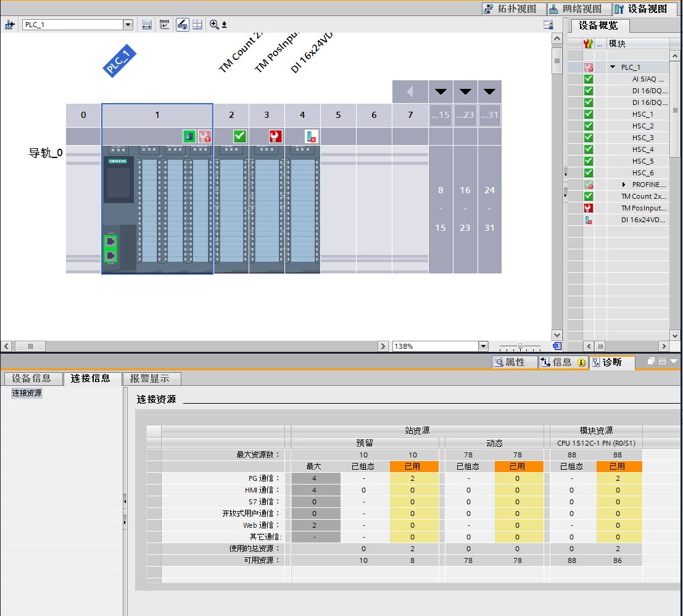Click the 已用 orange header under 预留
683x616 pixels.
coord(413,467)
